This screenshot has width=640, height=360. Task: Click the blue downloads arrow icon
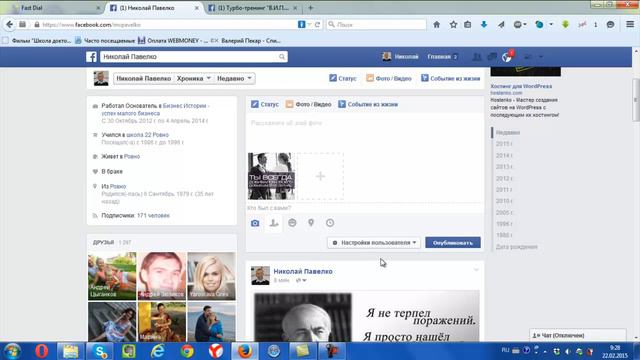click(484, 24)
